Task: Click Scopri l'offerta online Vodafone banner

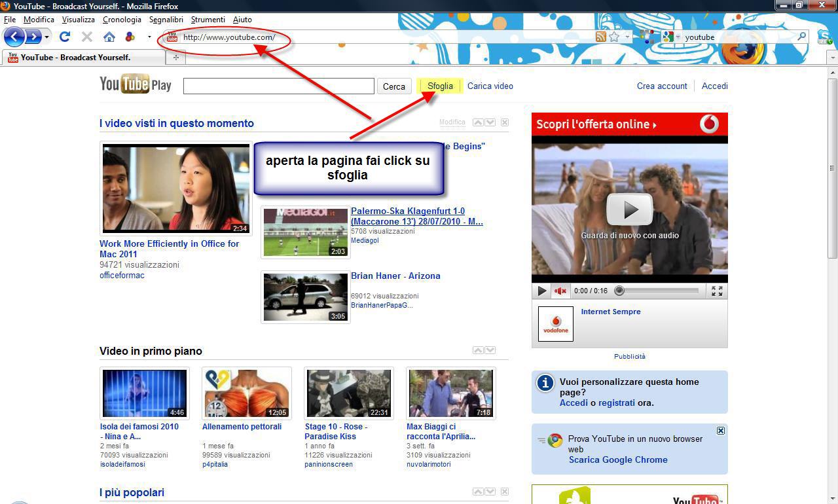Action: pos(630,124)
